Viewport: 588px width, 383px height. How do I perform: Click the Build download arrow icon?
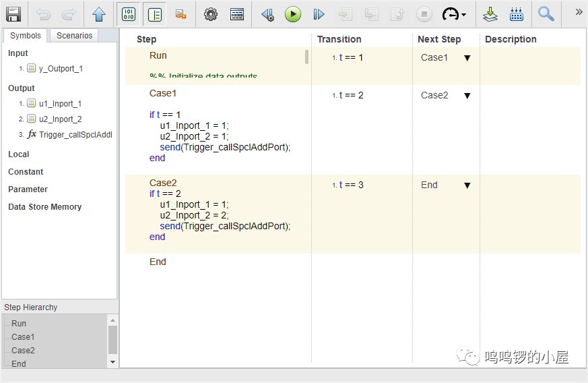point(490,14)
